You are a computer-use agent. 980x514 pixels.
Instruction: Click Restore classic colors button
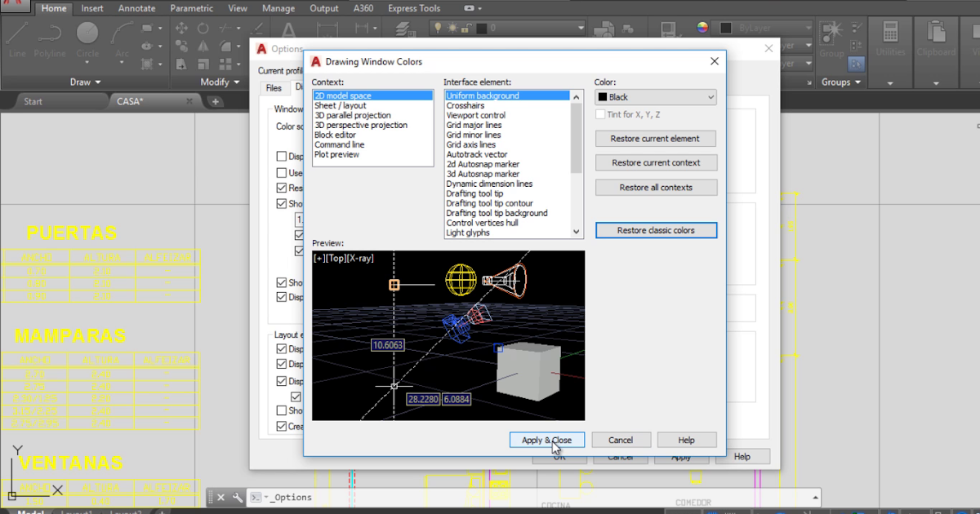coord(656,230)
